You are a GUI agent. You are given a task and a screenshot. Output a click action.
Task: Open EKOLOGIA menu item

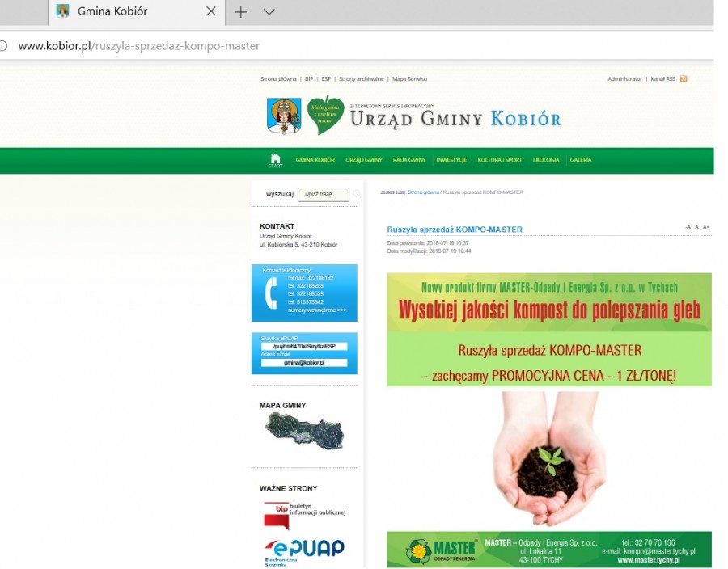(x=546, y=160)
